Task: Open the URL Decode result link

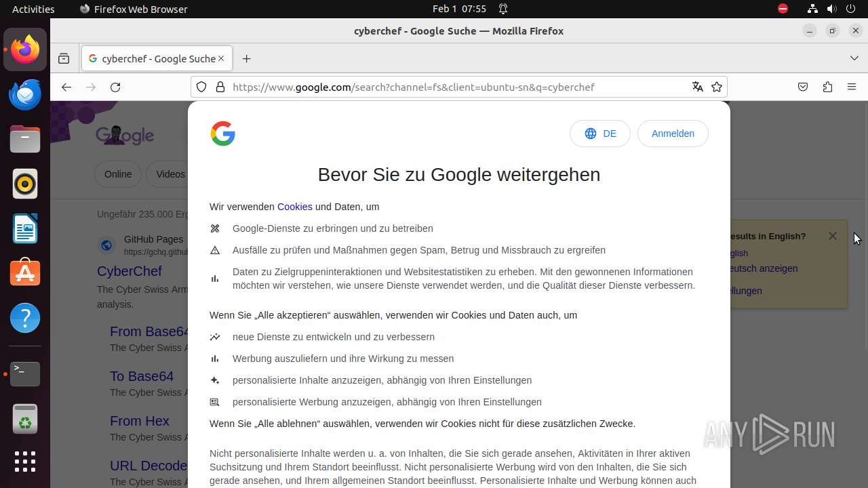Action: (x=149, y=466)
